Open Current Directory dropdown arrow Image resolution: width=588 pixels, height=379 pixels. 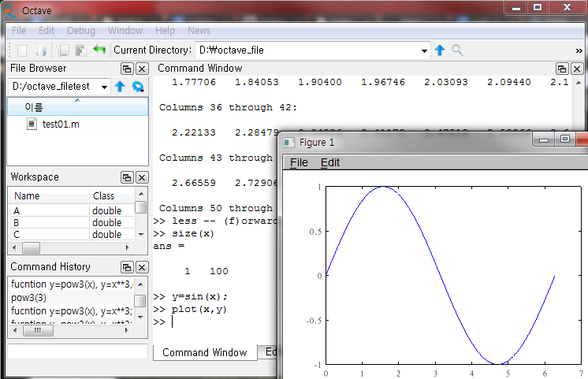[424, 50]
